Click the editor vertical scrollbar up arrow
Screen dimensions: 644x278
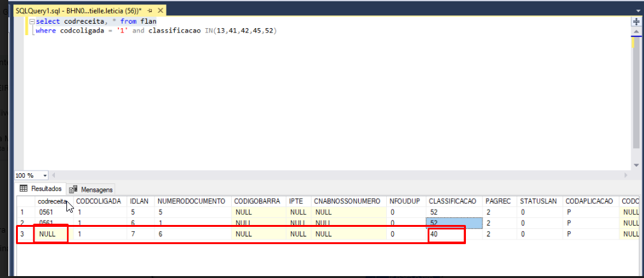click(636, 32)
